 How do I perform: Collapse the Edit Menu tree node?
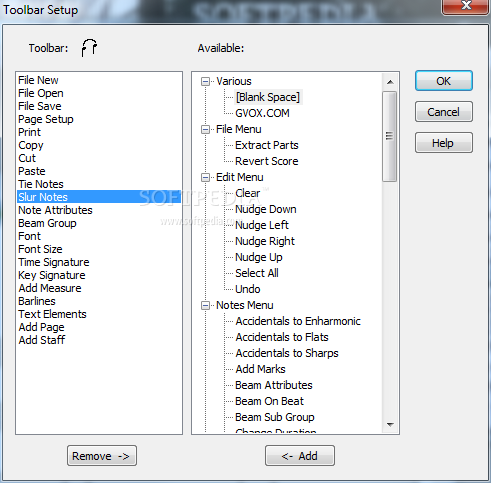(x=205, y=177)
